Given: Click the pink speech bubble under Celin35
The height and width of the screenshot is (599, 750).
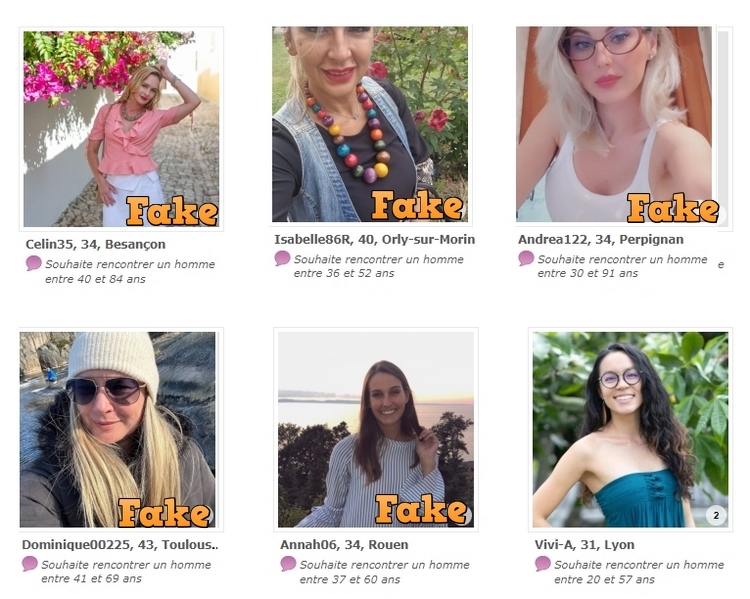Looking at the screenshot, I should 34,264.
